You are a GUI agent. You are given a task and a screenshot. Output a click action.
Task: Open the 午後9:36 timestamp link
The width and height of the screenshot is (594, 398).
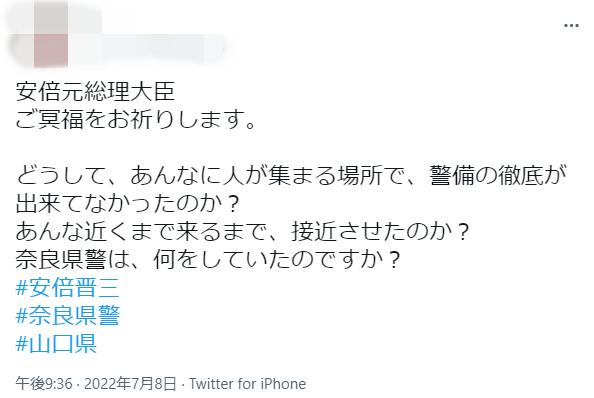(44, 384)
